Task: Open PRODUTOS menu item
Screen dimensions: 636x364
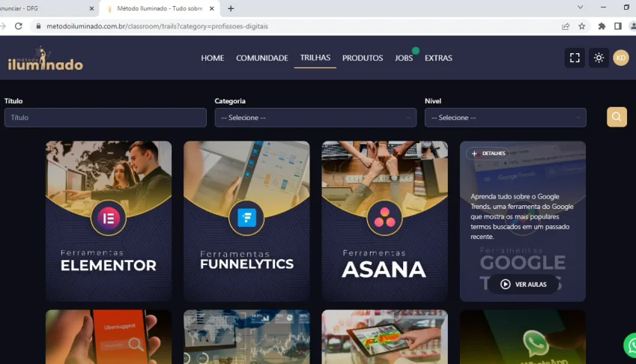Action: 363,58
